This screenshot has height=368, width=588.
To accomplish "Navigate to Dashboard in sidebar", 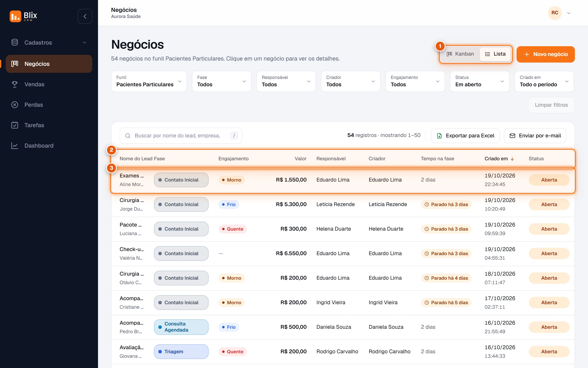I will pyautogui.click(x=49, y=146).
